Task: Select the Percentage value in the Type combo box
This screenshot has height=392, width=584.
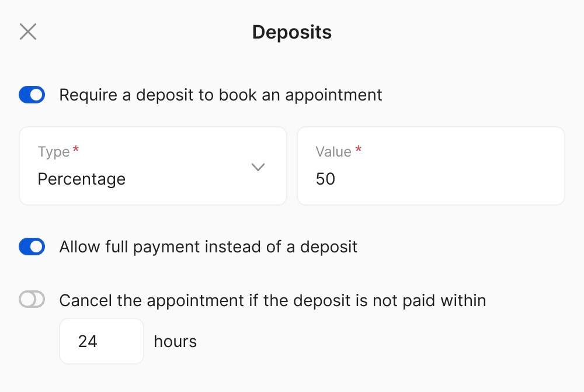Action: click(x=81, y=179)
